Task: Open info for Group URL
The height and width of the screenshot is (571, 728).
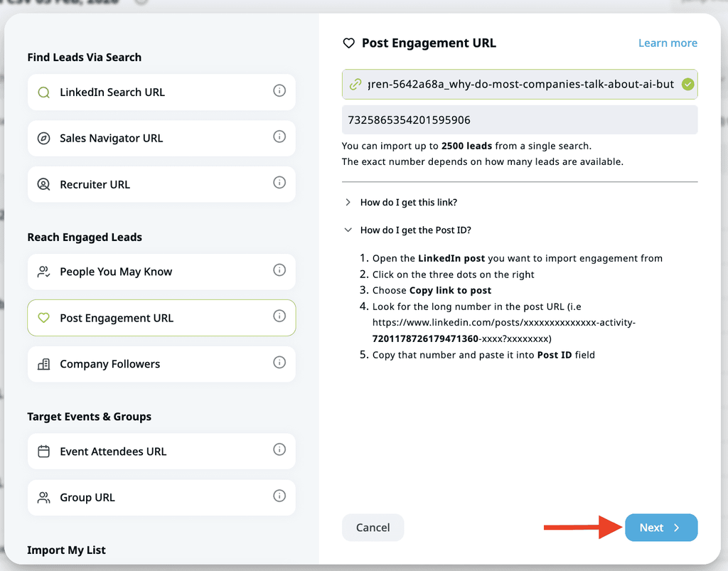Action: pos(279,496)
